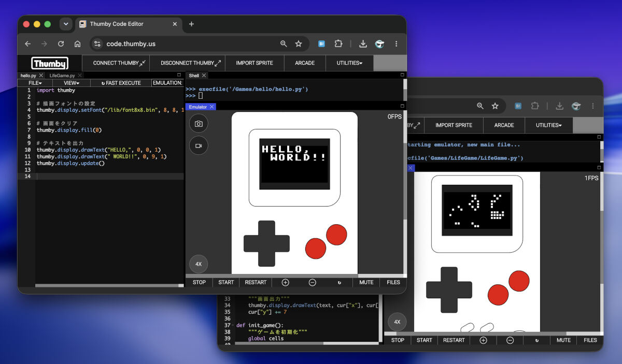Switch to the LifeGame.py editor tab
The height and width of the screenshot is (364, 622).
(x=62, y=76)
